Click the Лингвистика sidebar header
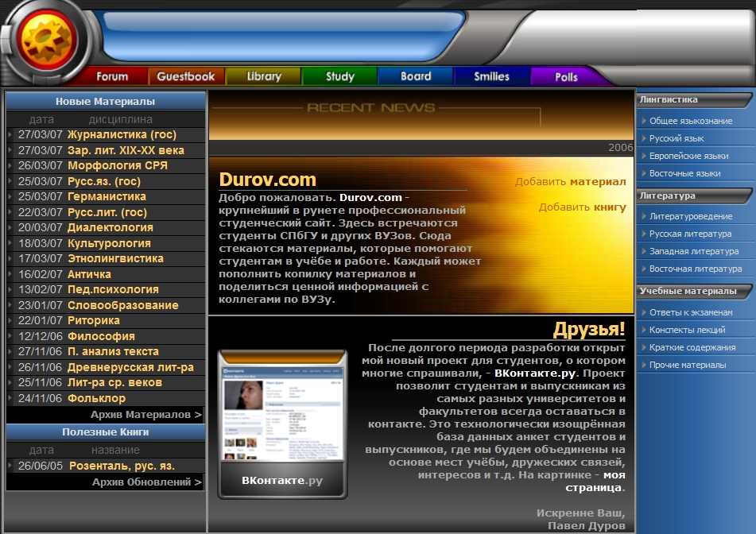756x534 pixels. point(694,100)
